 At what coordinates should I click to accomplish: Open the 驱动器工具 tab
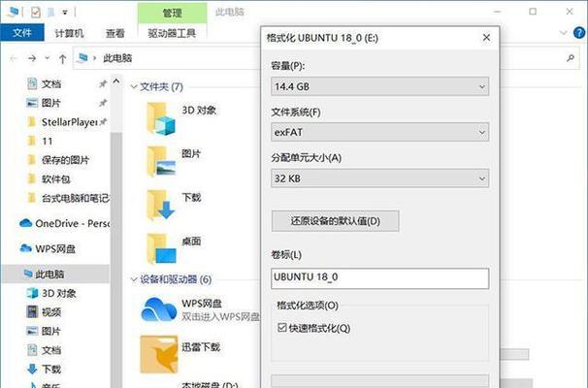pos(172,33)
